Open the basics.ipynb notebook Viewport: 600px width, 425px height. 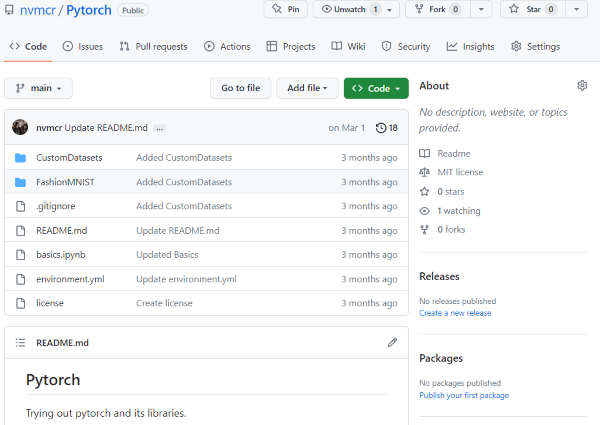pos(61,255)
